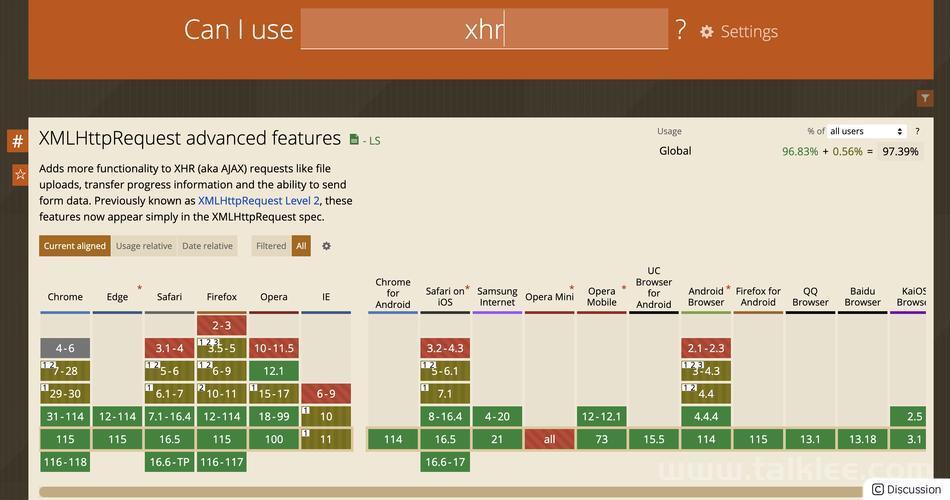This screenshot has width=950, height=500.
Task: Open the Discussion button
Action: [906, 489]
